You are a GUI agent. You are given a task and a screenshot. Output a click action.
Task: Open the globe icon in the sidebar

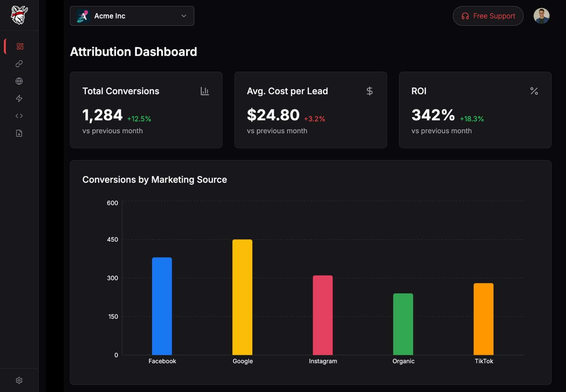point(19,81)
